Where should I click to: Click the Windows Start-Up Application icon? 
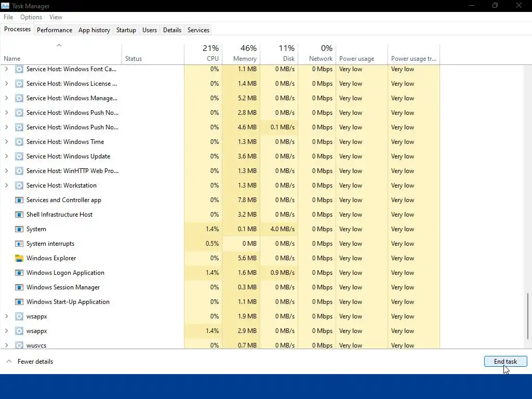click(x=19, y=302)
